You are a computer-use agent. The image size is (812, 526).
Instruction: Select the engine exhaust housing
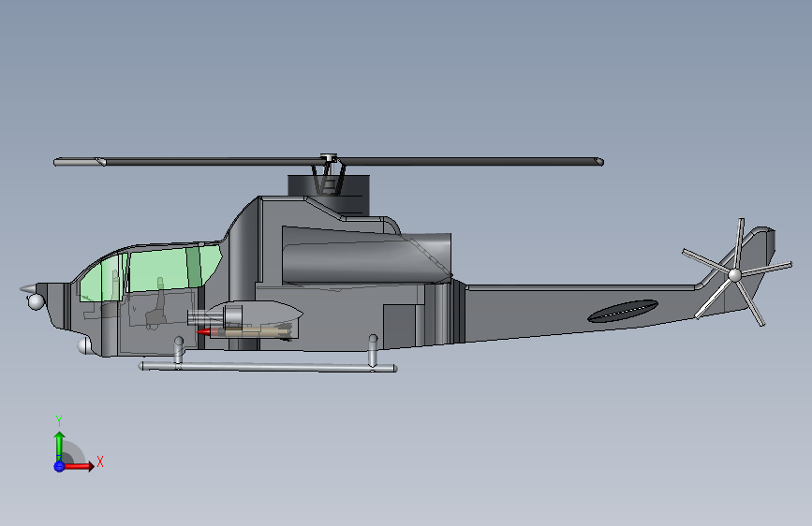366,256
